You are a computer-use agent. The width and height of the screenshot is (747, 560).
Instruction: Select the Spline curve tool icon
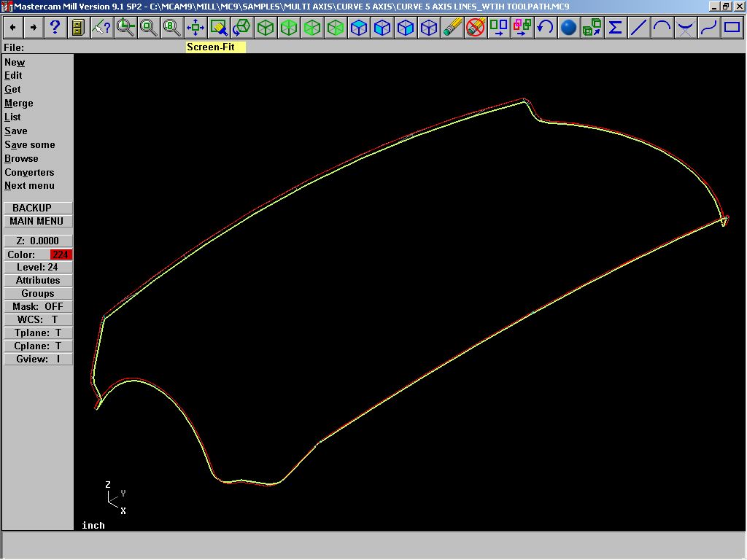[709, 28]
